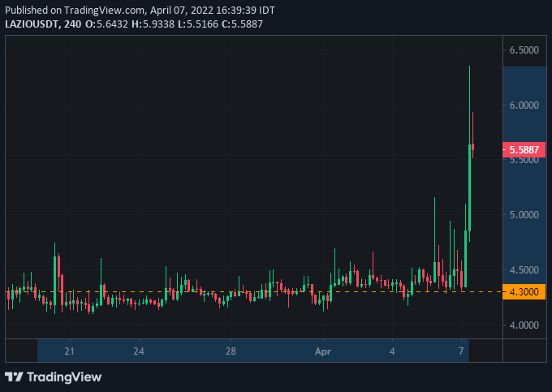Click the orange 4.3000 price level label
This screenshot has height=392, width=552.
[524, 291]
